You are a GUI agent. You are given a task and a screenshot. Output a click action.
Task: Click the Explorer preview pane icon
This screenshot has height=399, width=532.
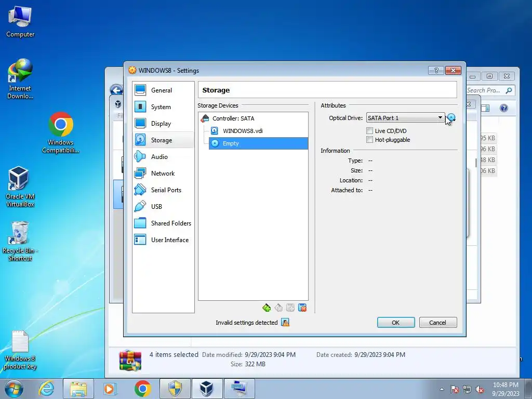[486, 108]
